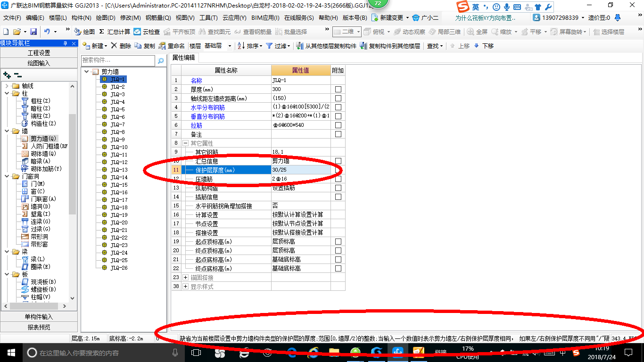644x362 pixels.
Task: Collapse the 门窗洞 tree folder
Action: (x=7, y=176)
